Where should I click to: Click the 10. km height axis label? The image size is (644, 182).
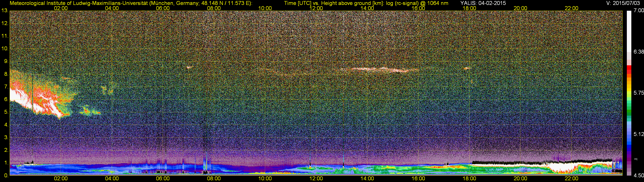[5, 49]
